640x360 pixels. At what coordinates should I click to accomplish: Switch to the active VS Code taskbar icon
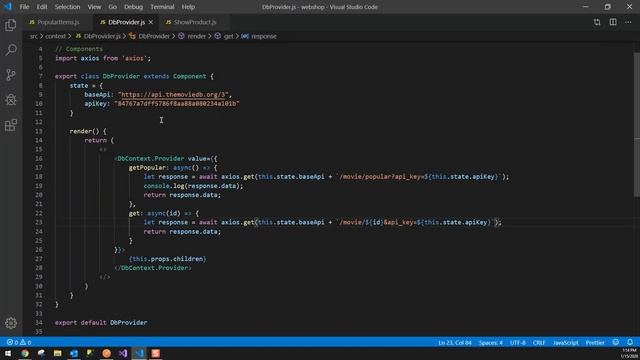click(139, 353)
